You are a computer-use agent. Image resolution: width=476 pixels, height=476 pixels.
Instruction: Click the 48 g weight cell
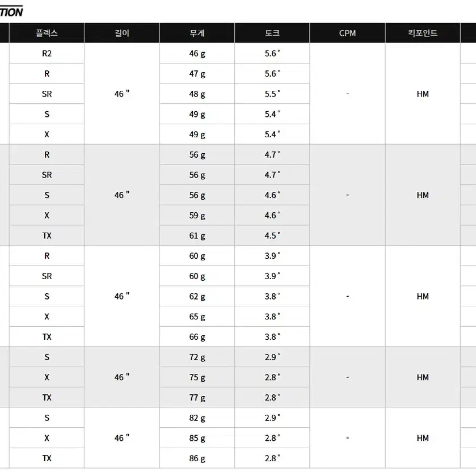(x=197, y=94)
